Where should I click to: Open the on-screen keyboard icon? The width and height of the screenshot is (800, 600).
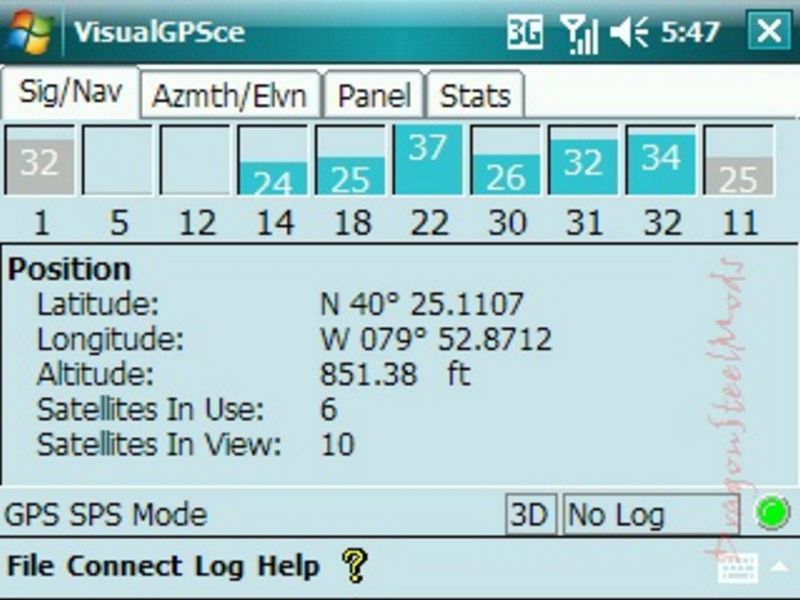736,567
